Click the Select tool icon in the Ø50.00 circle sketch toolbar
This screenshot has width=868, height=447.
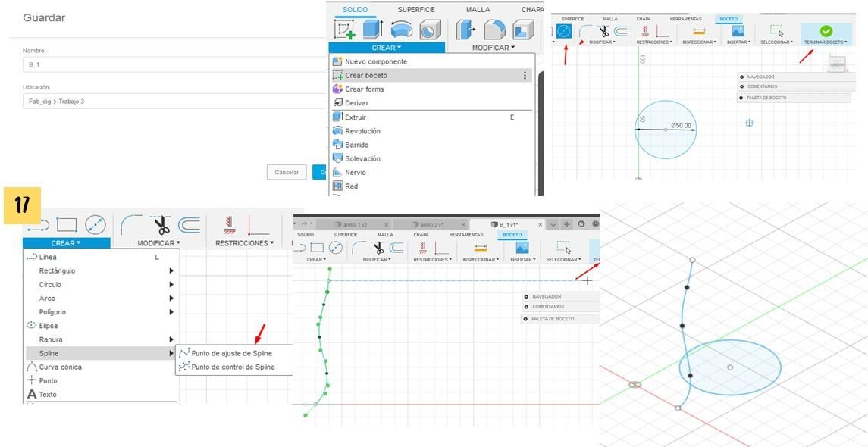tap(777, 31)
